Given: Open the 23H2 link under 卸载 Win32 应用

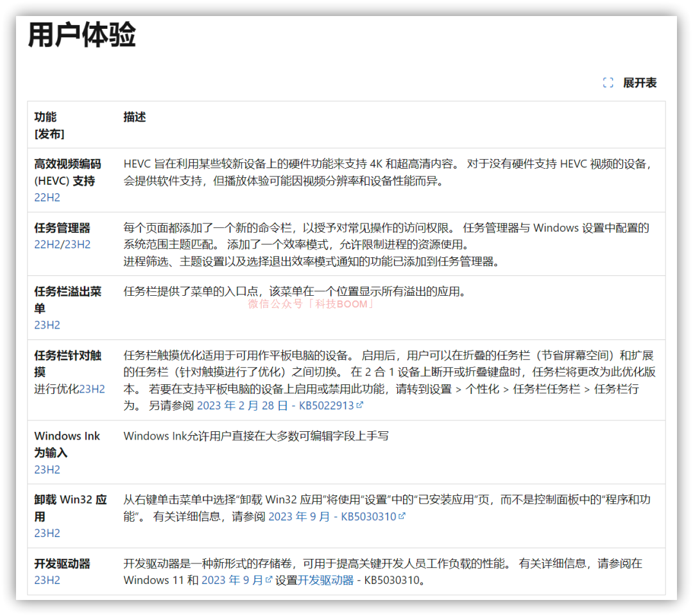Looking at the screenshot, I should coord(47,533).
